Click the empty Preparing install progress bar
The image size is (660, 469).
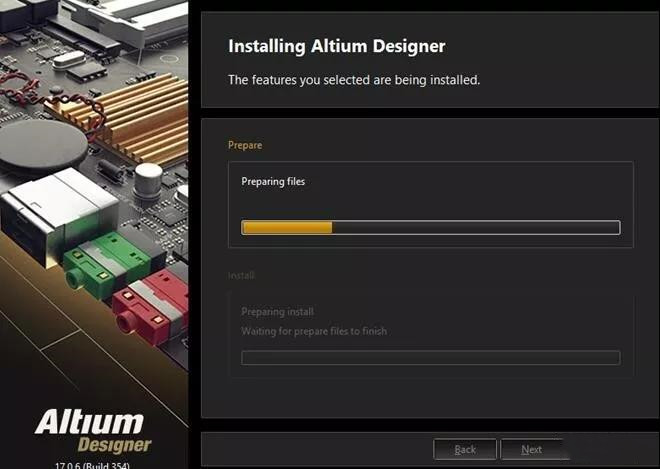point(431,358)
